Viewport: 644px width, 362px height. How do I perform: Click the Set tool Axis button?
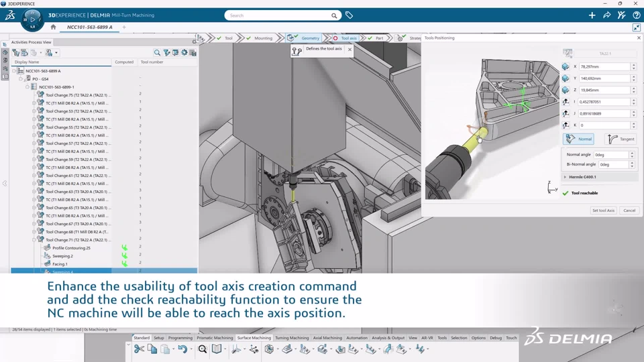point(603,210)
